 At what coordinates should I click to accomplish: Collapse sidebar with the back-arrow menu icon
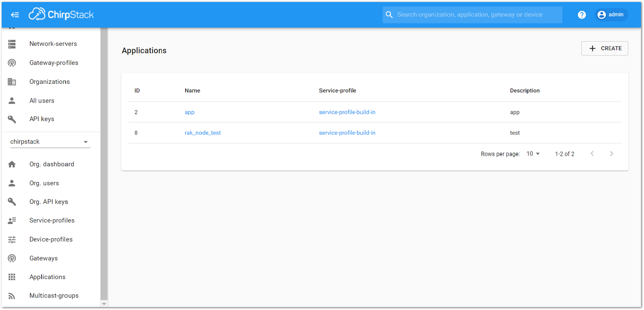(x=15, y=15)
